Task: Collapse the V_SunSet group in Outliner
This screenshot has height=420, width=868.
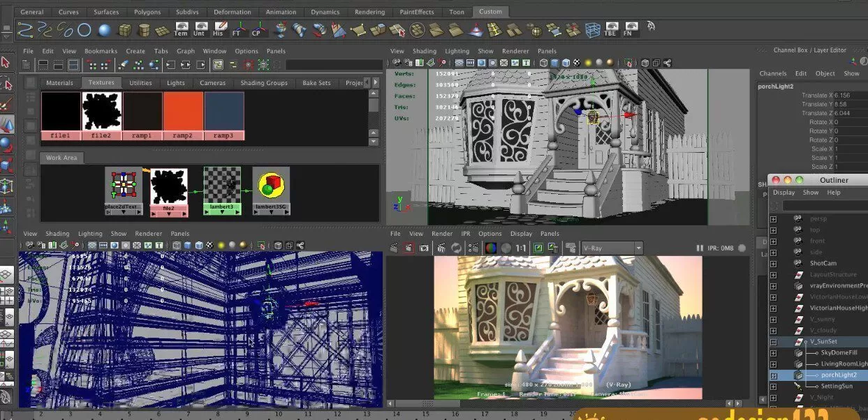Action: [x=773, y=342]
